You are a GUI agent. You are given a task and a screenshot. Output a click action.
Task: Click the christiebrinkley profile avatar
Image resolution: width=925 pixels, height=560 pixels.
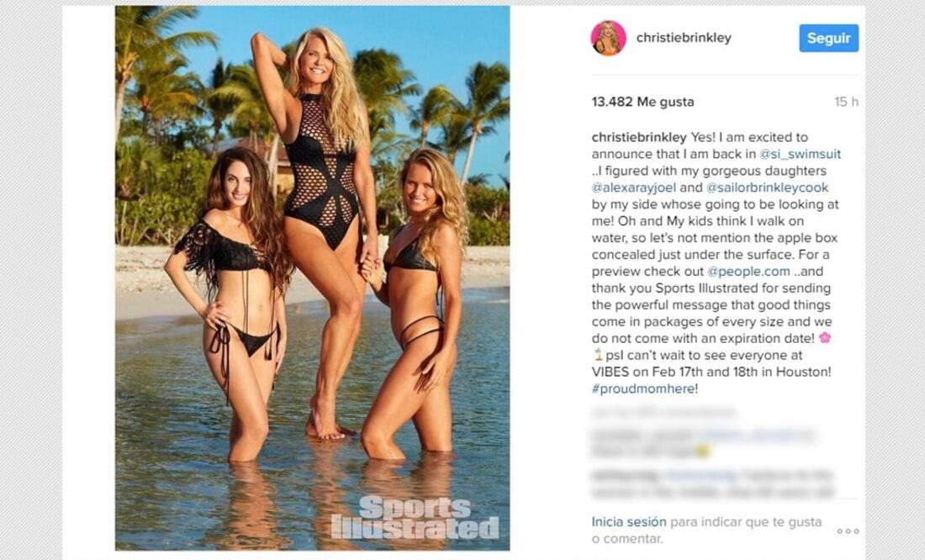point(608,39)
